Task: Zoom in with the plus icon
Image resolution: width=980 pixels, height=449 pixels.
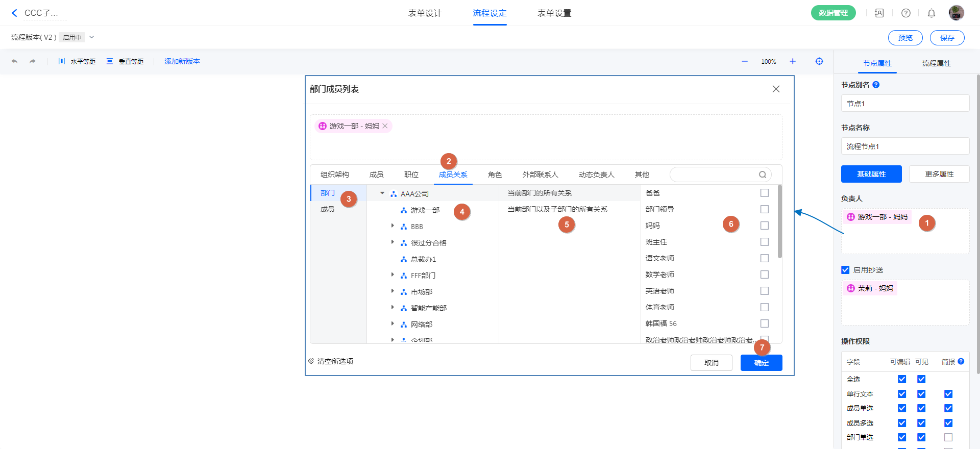Action: (x=793, y=61)
